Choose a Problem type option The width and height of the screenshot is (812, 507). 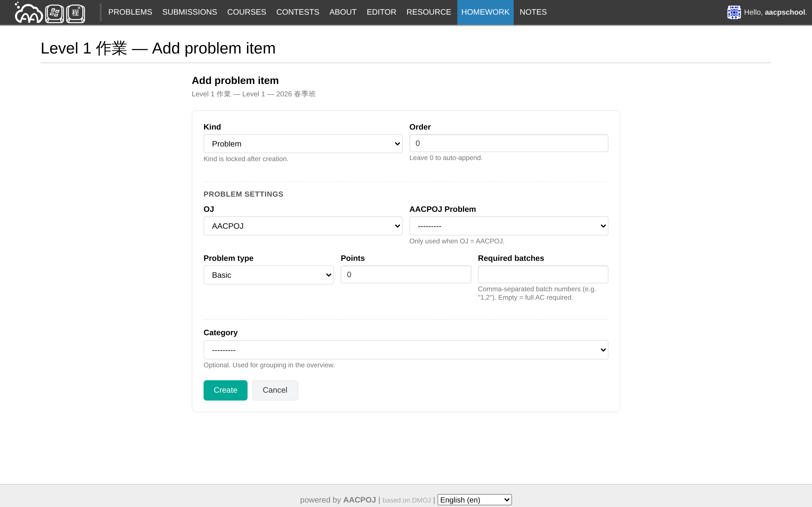[x=268, y=275]
